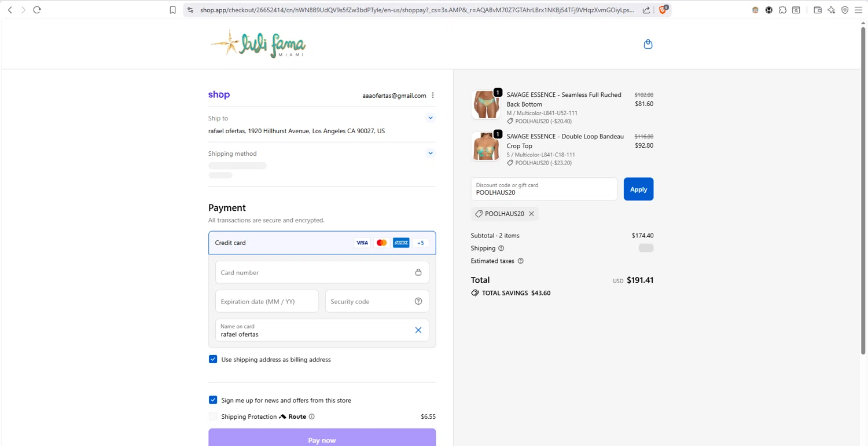This screenshot has width=868, height=446.
Task: Click the Visa card logo
Action: coord(362,243)
